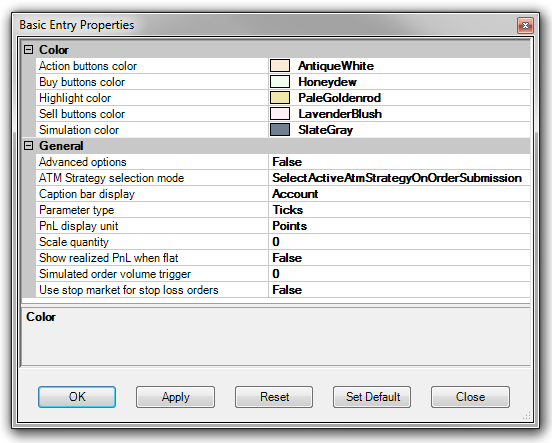Change Advanced options False value
This screenshot has width=552, height=443.
tap(400, 162)
